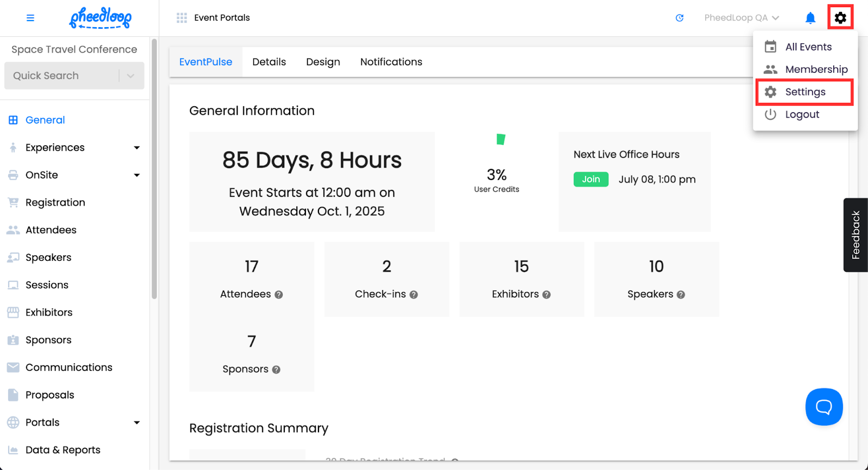This screenshot has width=868, height=470.
Task: Open Communications in the sidebar
Action: click(69, 368)
